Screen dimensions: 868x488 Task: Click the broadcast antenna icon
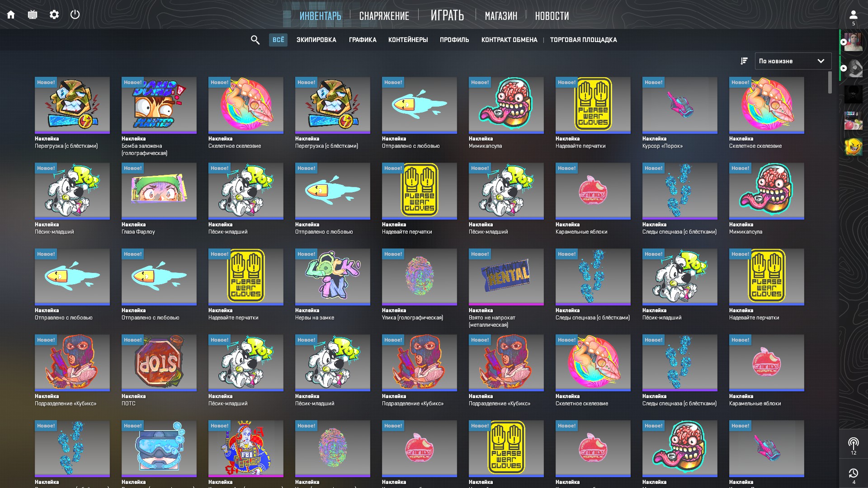coord(853,443)
